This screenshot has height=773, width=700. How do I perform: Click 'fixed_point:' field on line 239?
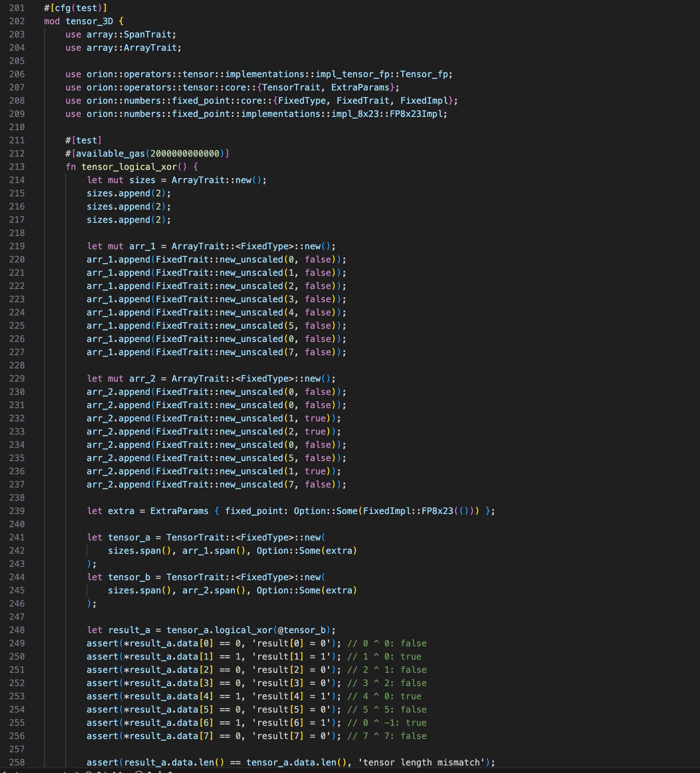(x=256, y=511)
